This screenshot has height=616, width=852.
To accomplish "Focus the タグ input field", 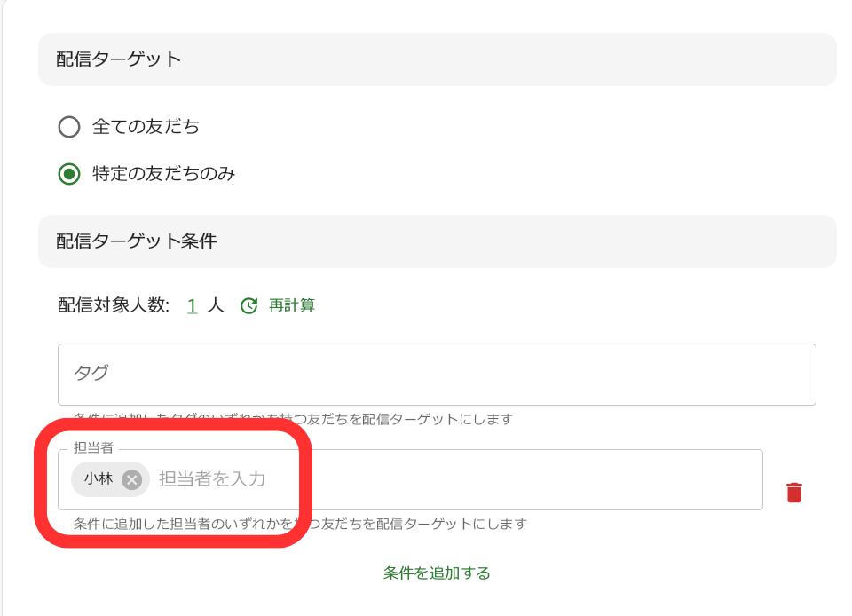I will pos(437,374).
